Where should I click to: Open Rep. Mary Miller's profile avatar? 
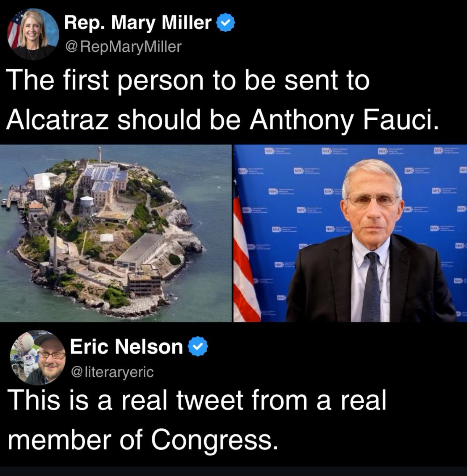[33, 34]
